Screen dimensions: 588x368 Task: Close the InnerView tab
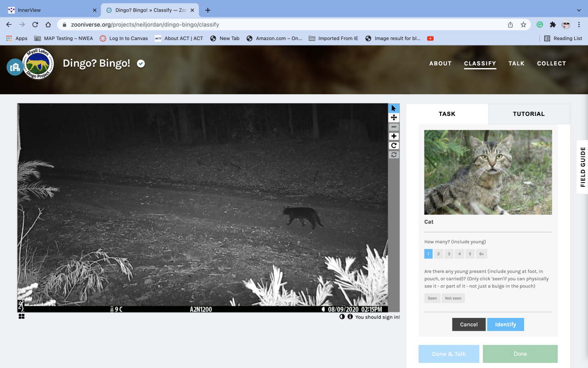[x=95, y=10]
